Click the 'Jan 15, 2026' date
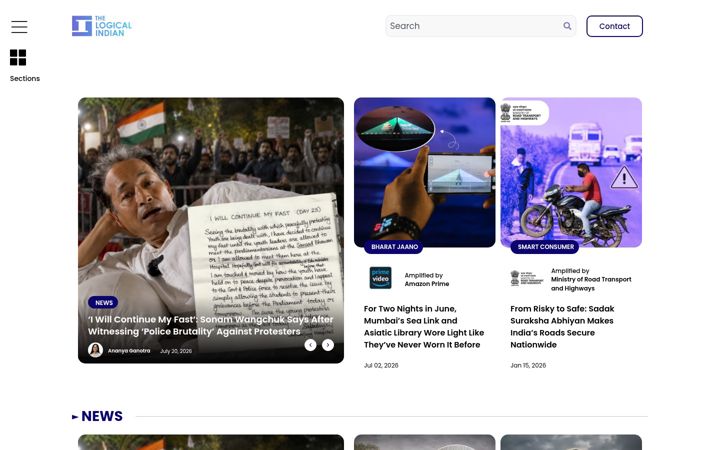This screenshot has width=720, height=450. (528, 366)
